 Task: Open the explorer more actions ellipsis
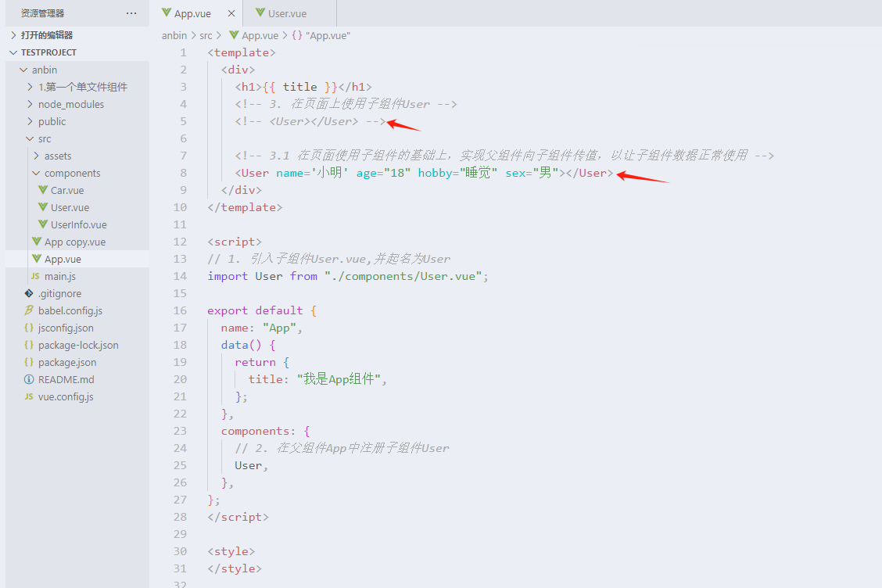(x=131, y=13)
